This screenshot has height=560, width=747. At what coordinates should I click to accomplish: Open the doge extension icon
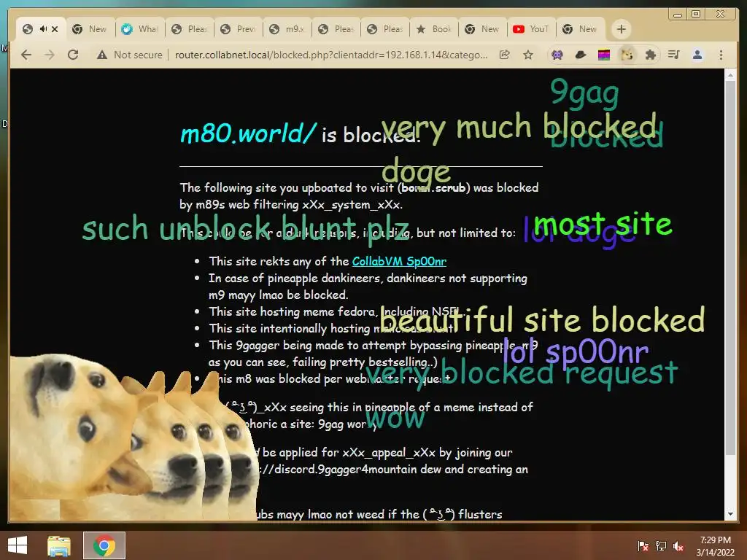(x=627, y=55)
